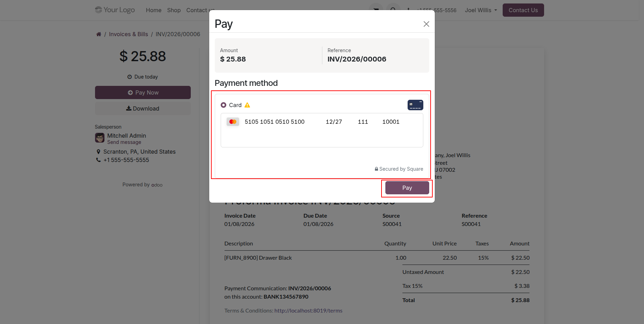Open the Joel Willis user dropdown

coord(481,10)
